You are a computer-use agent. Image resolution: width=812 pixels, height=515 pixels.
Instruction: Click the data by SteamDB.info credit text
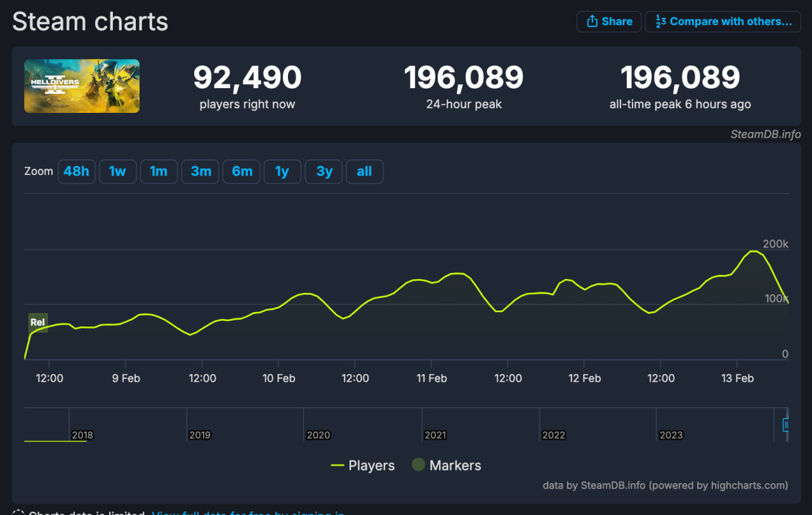[665, 485]
